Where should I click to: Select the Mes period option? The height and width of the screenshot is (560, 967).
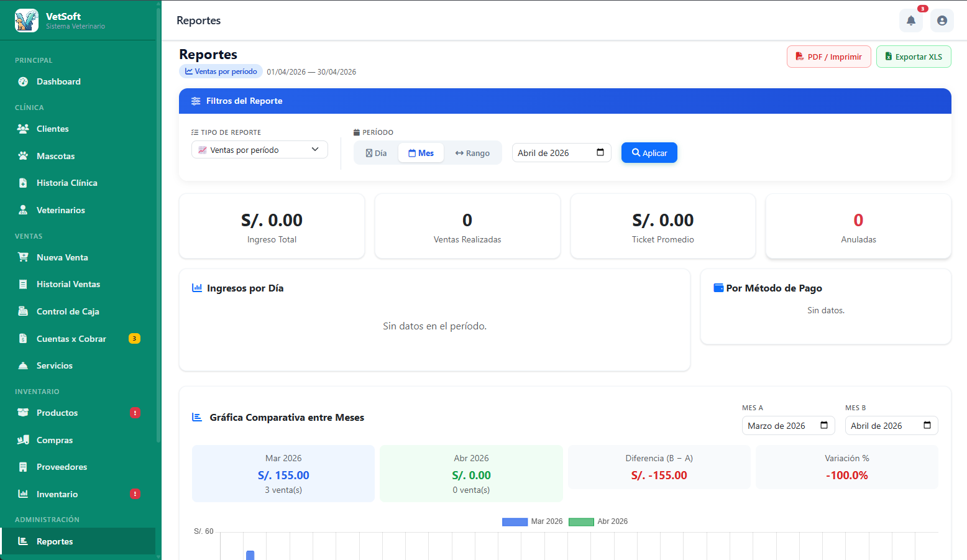[421, 153]
